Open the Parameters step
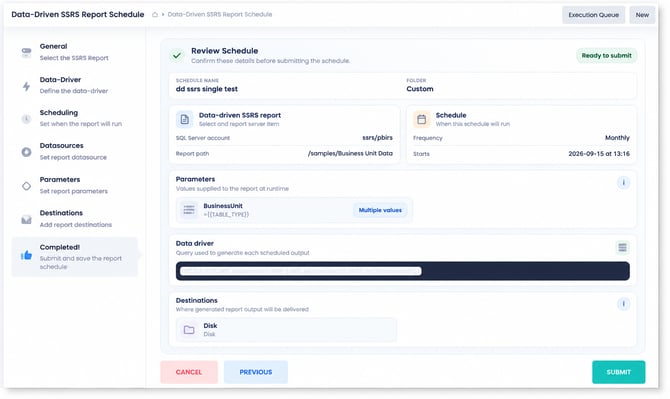The height and width of the screenshot is (399, 670). coord(75,185)
